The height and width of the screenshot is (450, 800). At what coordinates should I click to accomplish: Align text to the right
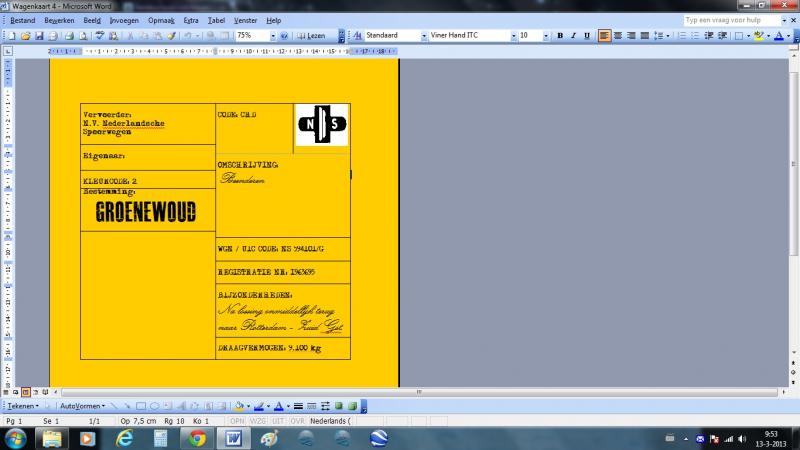631,36
